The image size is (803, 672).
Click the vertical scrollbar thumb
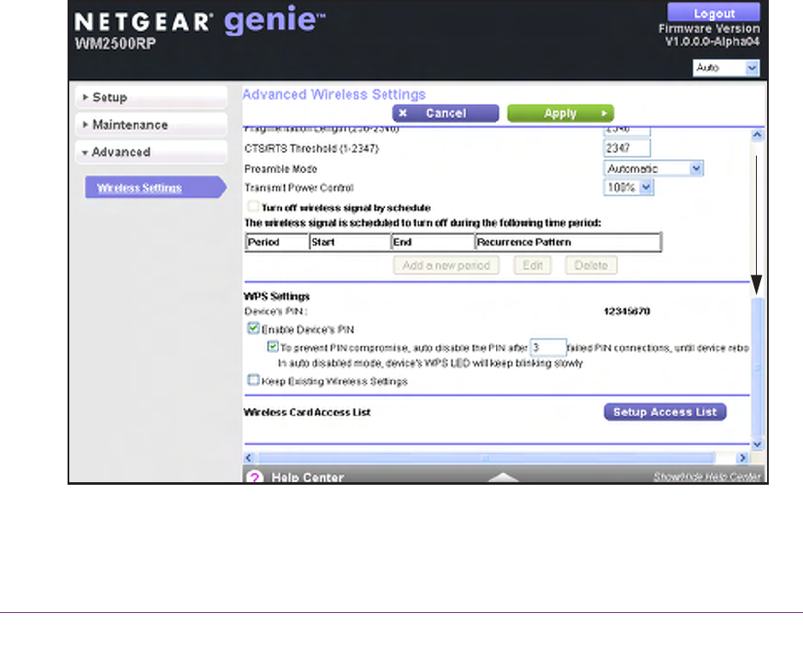tap(758, 365)
